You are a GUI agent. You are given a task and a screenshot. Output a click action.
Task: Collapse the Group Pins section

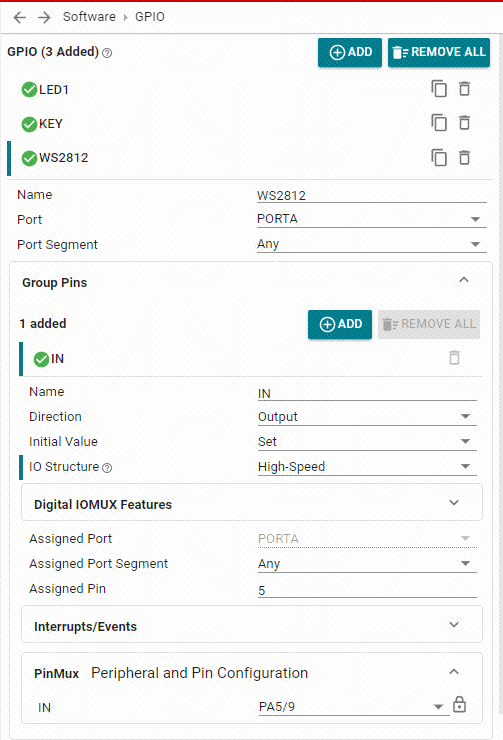coord(463,280)
